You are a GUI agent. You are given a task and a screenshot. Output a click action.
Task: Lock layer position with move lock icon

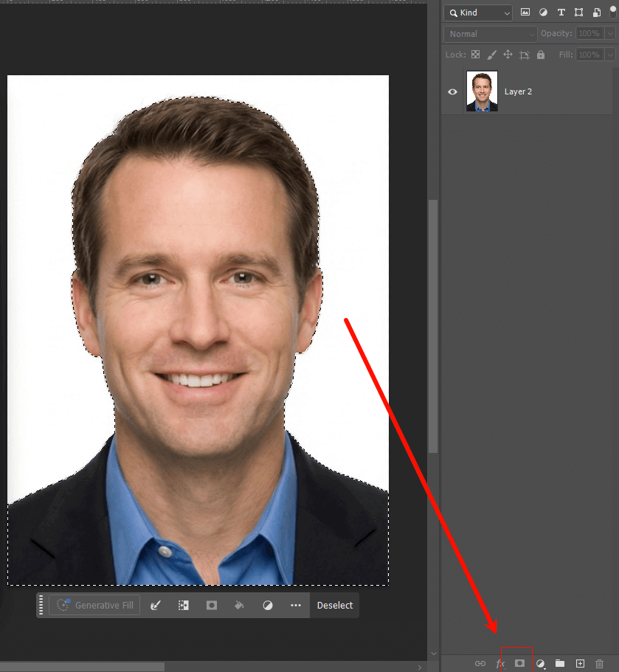508,55
